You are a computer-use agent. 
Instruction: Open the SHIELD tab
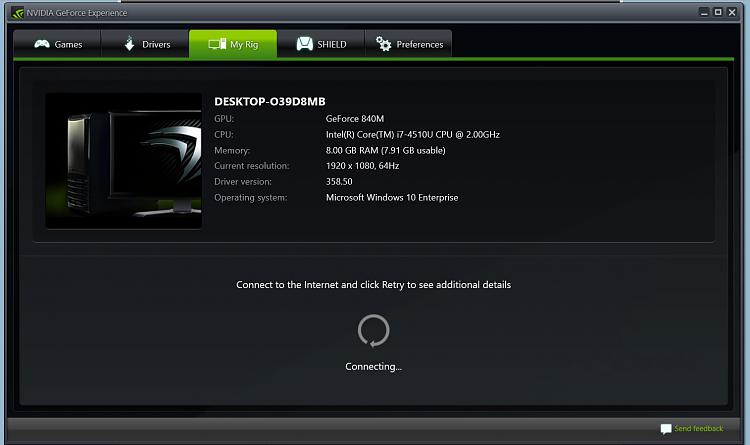point(321,44)
